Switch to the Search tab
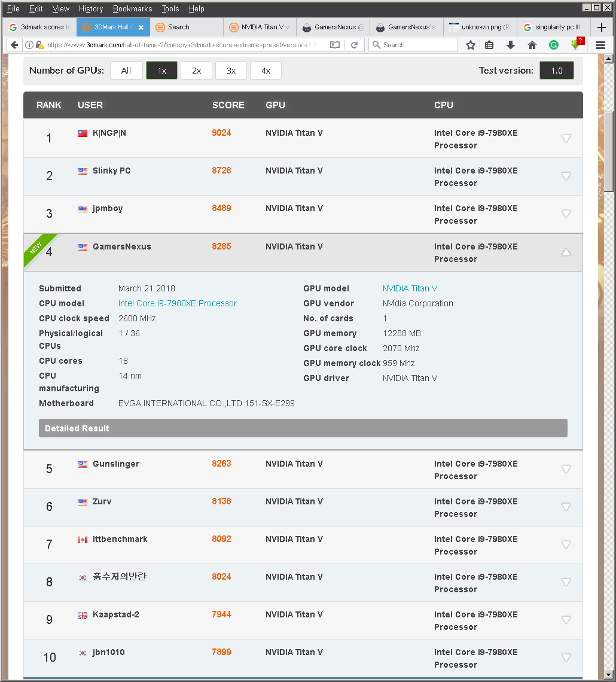This screenshot has width=616, height=682. (187, 28)
